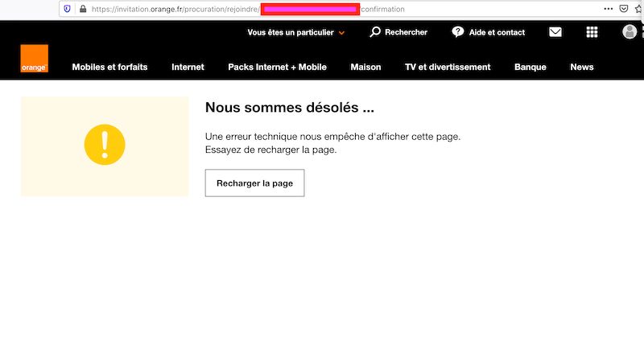This screenshot has width=644, height=337.
Task: Open Mobiles et forfaits menu
Action: click(x=109, y=67)
